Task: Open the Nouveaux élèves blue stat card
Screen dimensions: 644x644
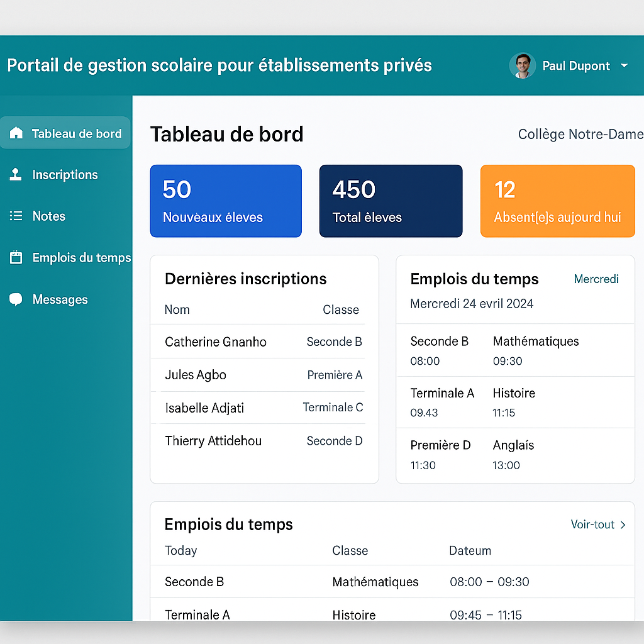Action: 225,201
